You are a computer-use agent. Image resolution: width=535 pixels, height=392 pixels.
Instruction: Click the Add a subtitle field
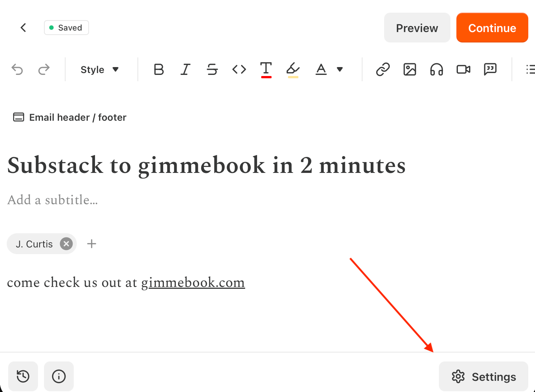click(53, 200)
